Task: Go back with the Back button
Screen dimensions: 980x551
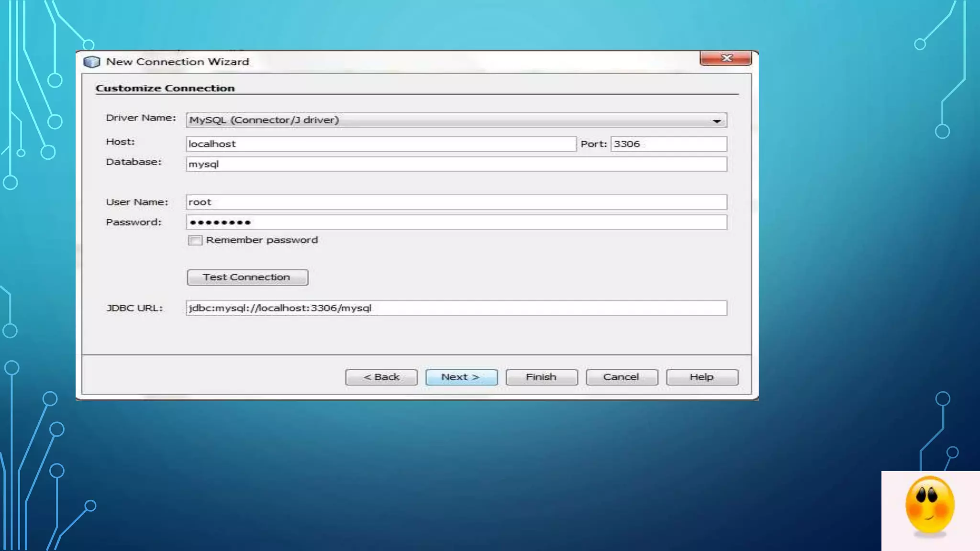Action: 381,377
